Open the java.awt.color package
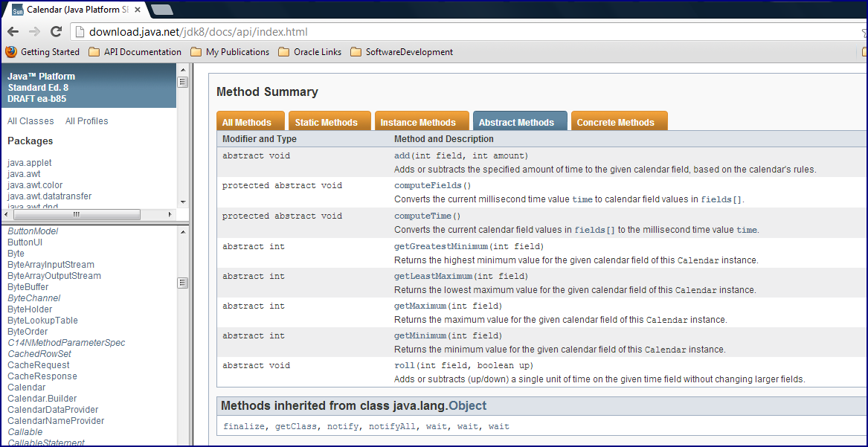 click(x=35, y=184)
